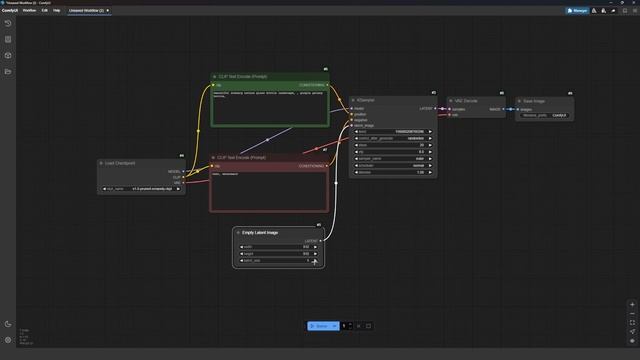Collapse the Save Image node dot
Screen dimensions: 640x360
coord(519,101)
